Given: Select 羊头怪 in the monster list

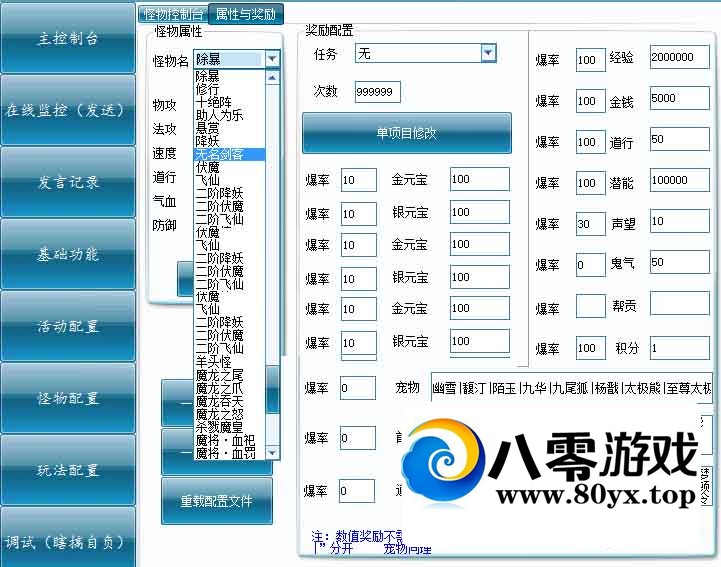Looking at the screenshot, I should [x=229, y=362].
